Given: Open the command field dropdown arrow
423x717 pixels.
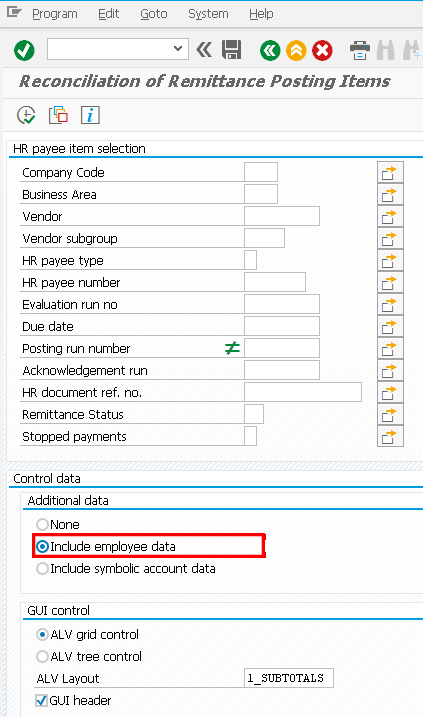Looking at the screenshot, I should 178,49.
